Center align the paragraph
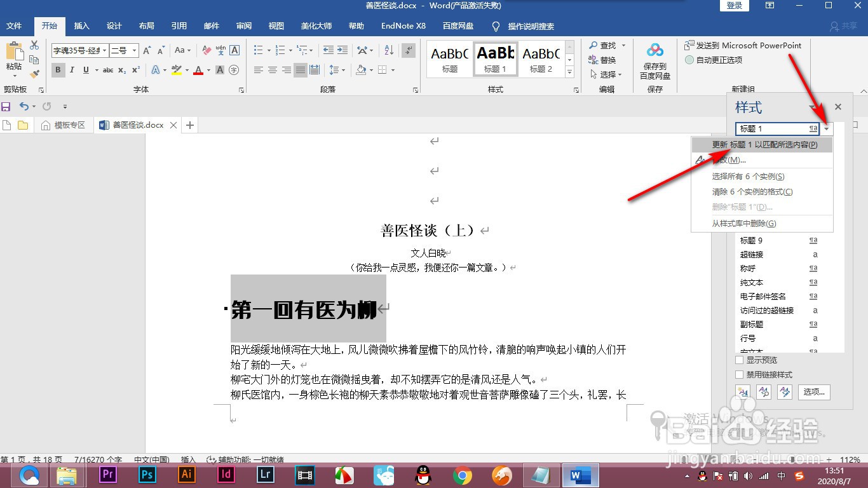 273,70
